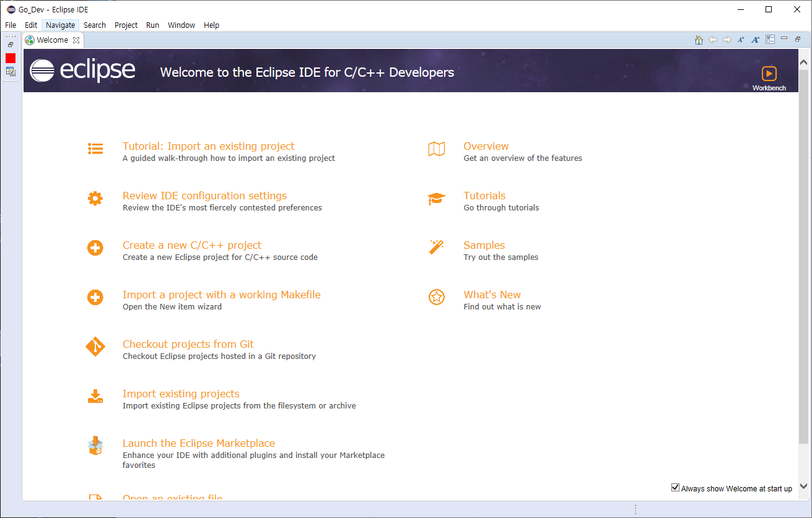Click the Eclipse Marketplace box icon
Image resolution: width=812 pixels, height=518 pixels.
click(95, 446)
